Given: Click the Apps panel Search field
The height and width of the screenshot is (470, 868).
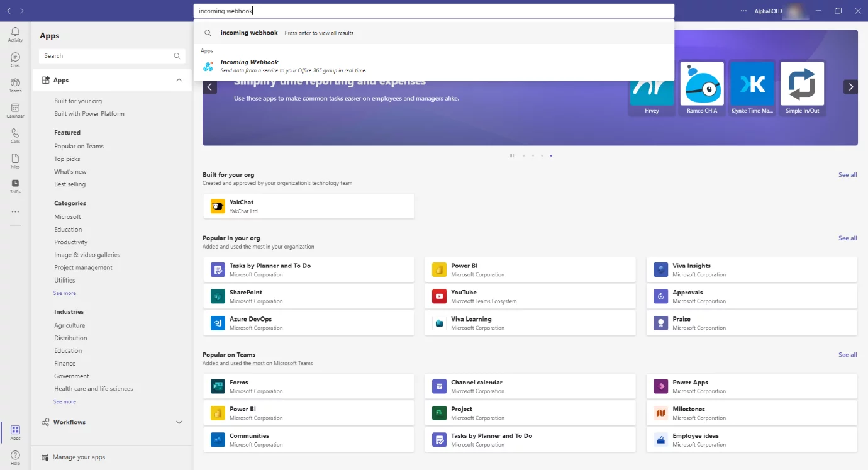Looking at the screenshot, I should [x=112, y=56].
